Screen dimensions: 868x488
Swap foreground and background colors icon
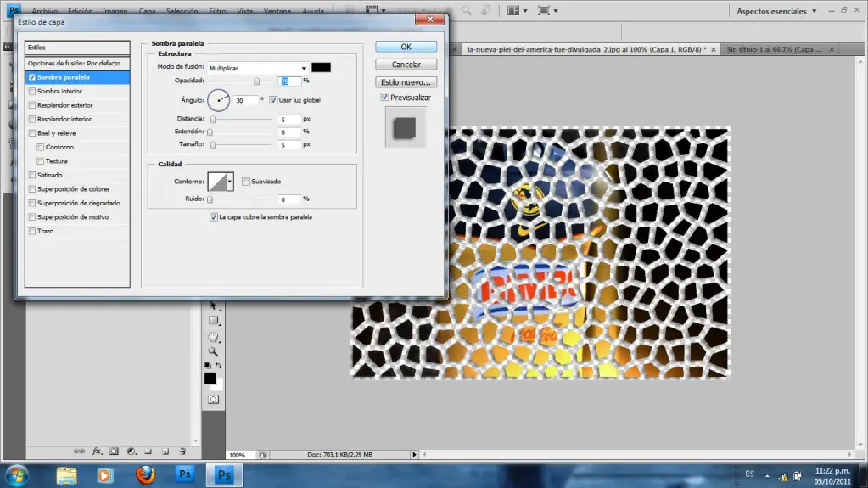pyautogui.click(x=219, y=366)
